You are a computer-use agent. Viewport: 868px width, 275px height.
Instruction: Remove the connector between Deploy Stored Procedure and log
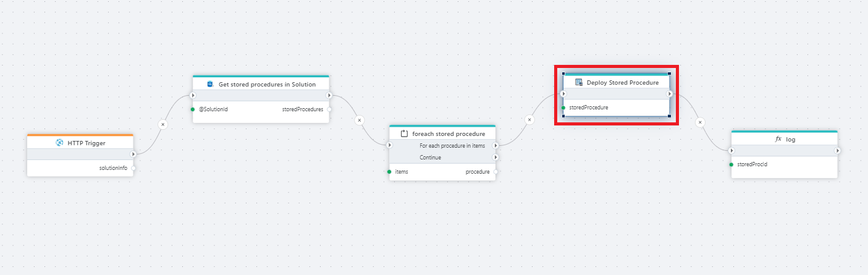(700, 122)
